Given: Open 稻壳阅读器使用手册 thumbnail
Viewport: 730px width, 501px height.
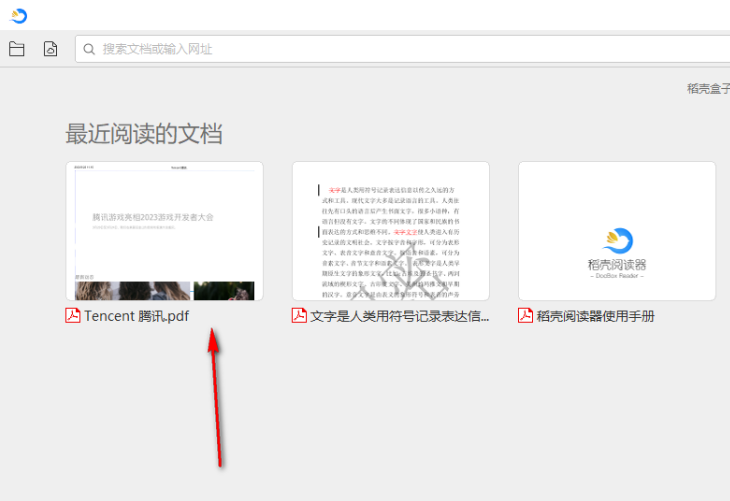Looking at the screenshot, I should click(x=617, y=231).
